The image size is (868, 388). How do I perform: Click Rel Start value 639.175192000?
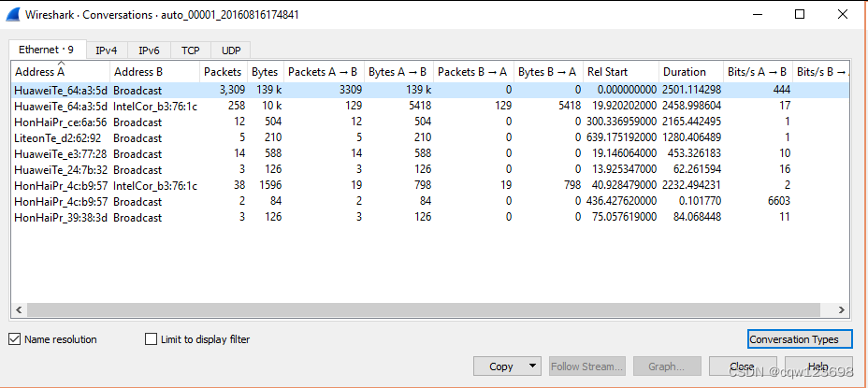click(x=622, y=137)
